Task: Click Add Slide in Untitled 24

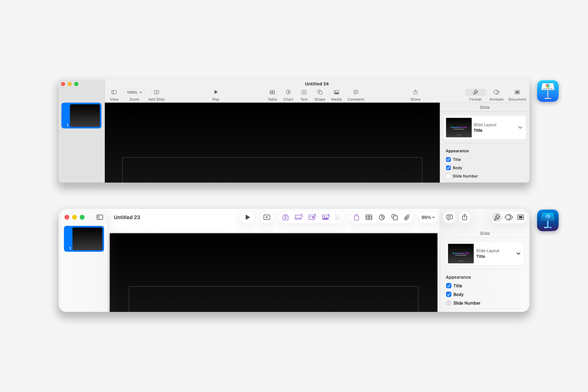Action: tap(156, 94)
